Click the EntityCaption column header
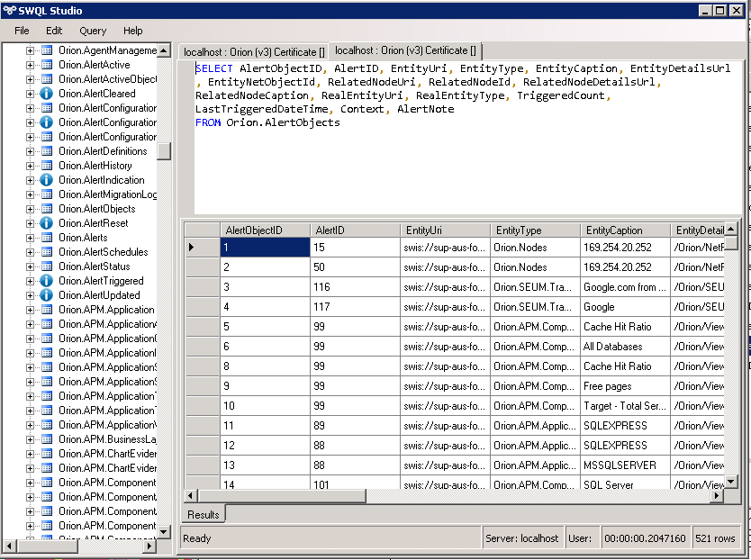Viewport: 751px width, 560px height. pyautogui.click(x=608, y=230)
